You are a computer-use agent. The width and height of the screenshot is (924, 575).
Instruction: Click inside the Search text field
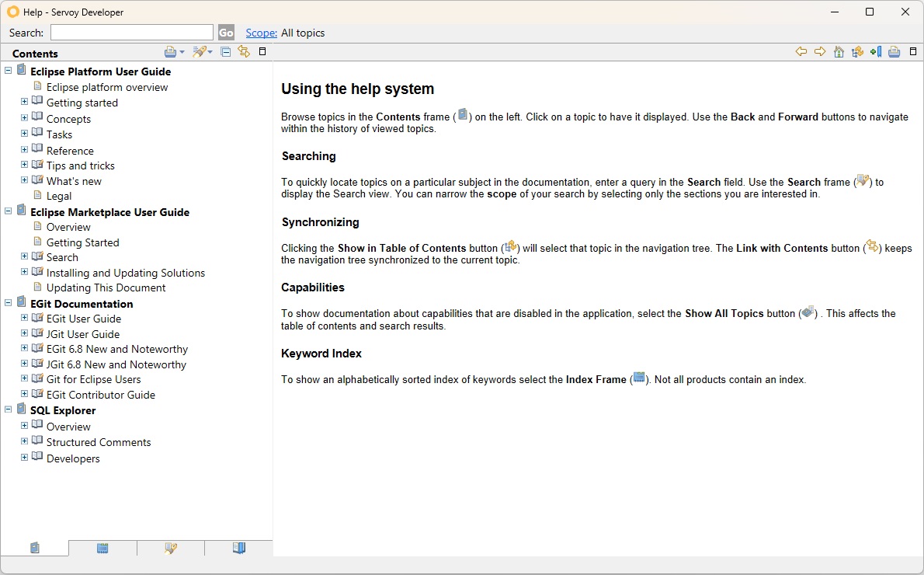click(131, 33)
